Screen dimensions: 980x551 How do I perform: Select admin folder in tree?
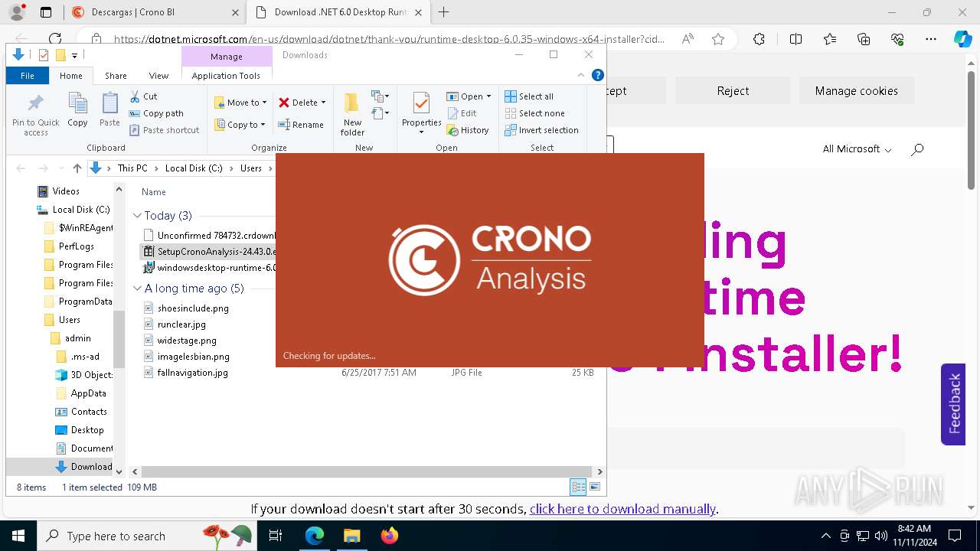click(77, 338)
